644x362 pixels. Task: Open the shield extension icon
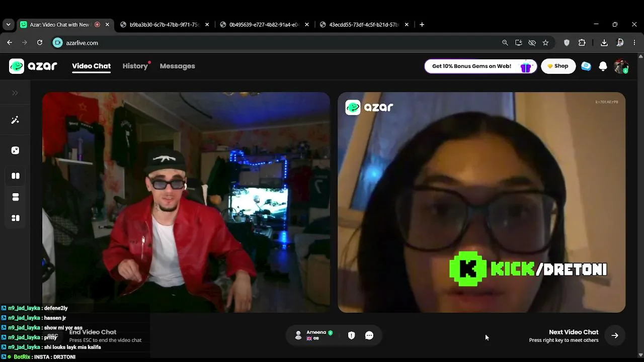click(567, 43)
